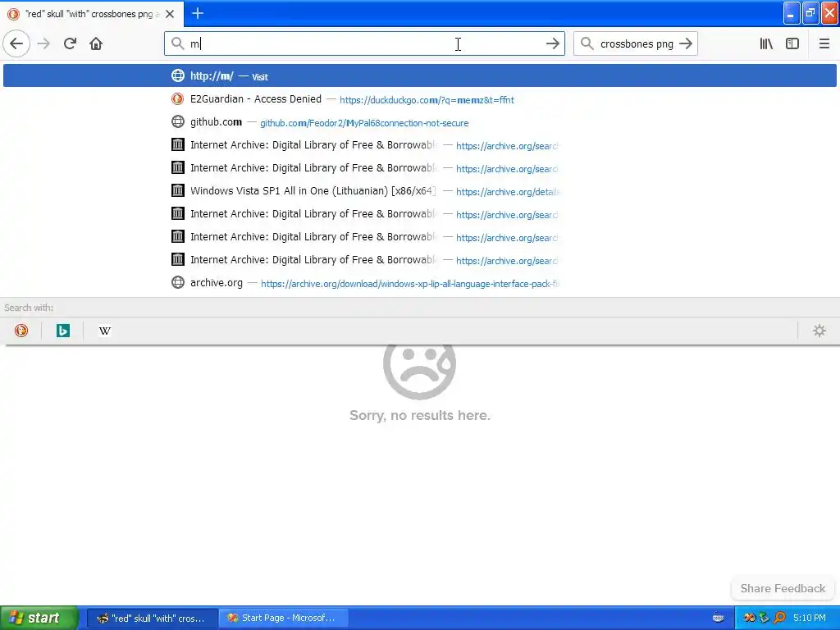Click the Share Feedback button
The image size is (840, 630).
(x=783, y=588)
